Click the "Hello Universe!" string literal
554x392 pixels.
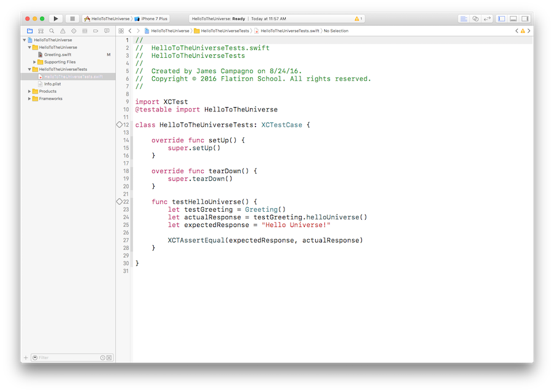tap(295, 225)
